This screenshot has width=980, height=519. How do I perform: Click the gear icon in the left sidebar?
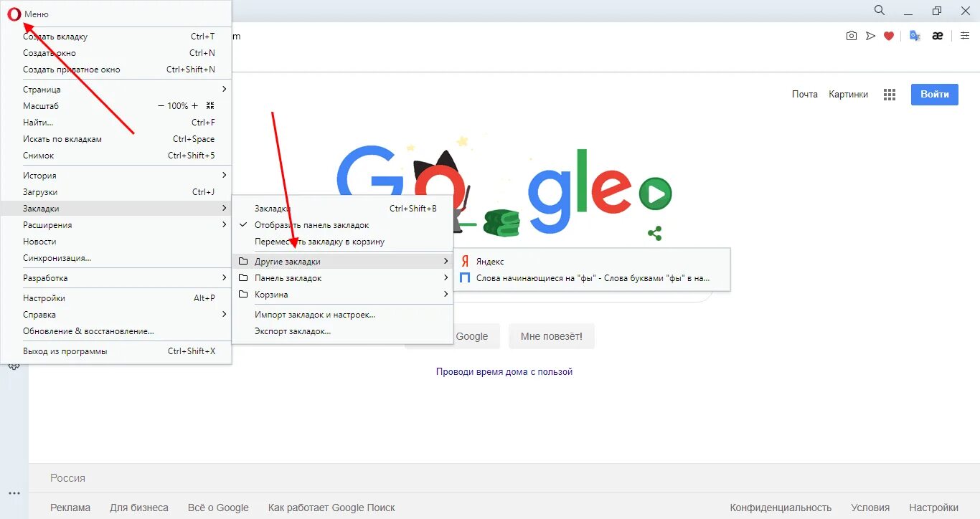tap(14, 366)
